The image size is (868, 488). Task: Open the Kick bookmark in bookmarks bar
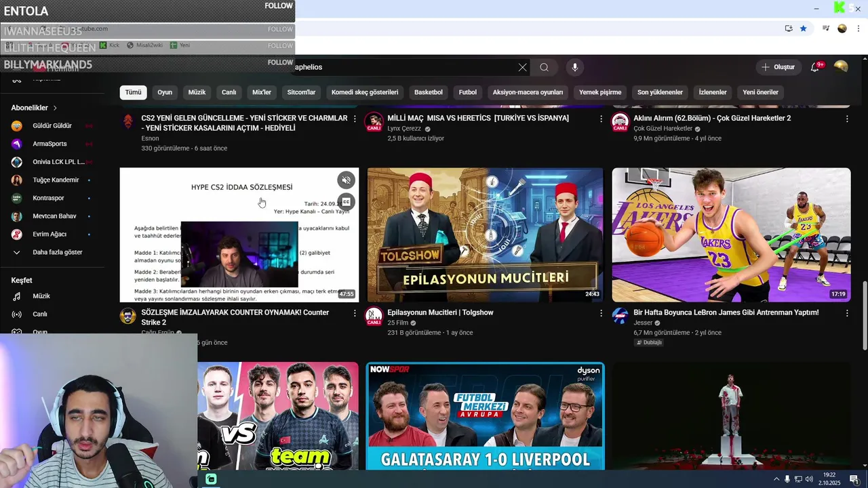click(x=109, y=45)
